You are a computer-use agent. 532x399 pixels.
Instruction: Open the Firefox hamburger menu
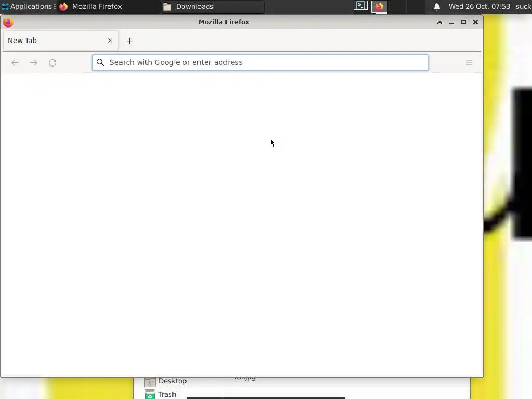coord(469,62)
